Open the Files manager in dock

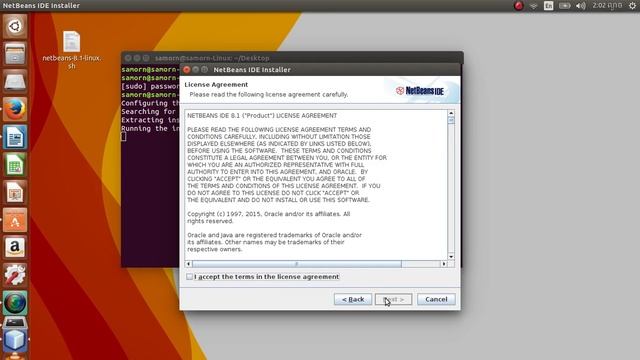tap(15, 53)
